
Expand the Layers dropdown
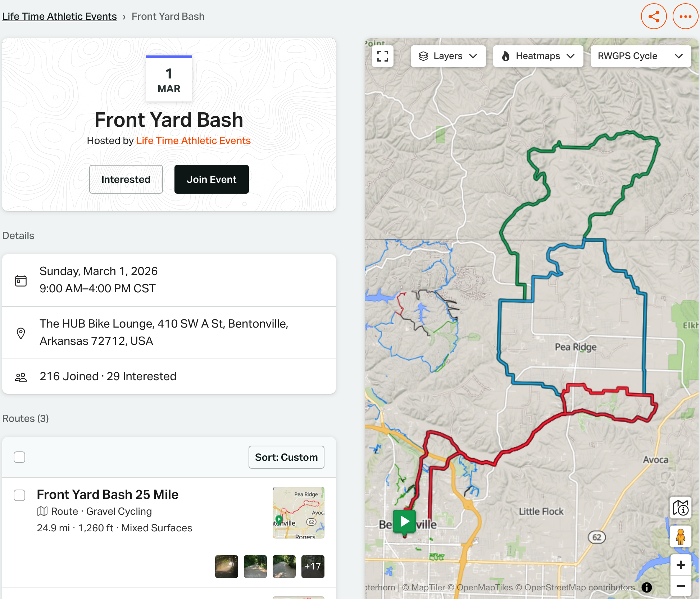point(448,56)
